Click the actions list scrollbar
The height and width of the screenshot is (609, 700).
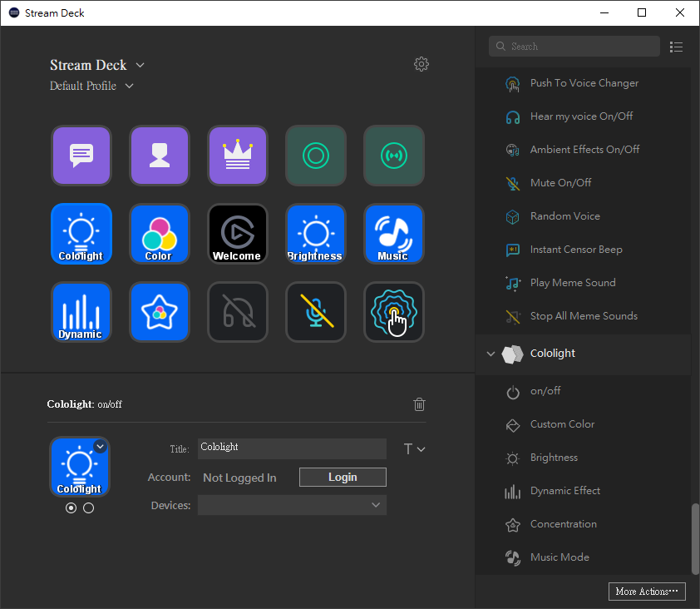coord(695,538)
